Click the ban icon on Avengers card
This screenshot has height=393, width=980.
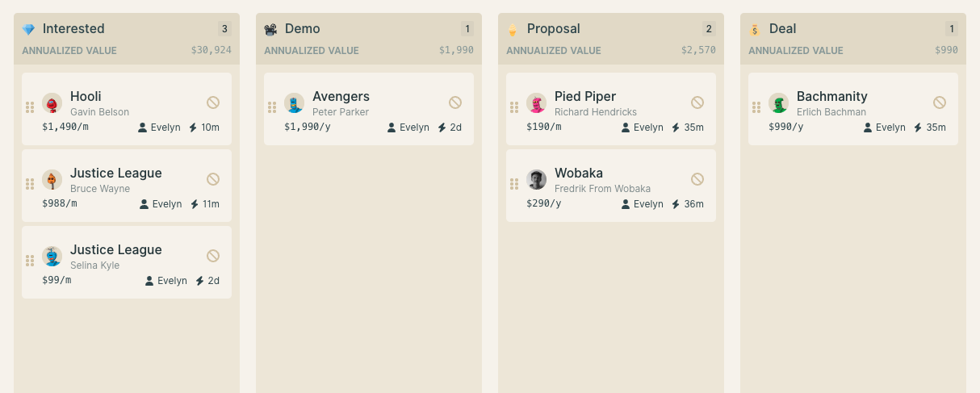pyautogui.click(x=455, y=102)
